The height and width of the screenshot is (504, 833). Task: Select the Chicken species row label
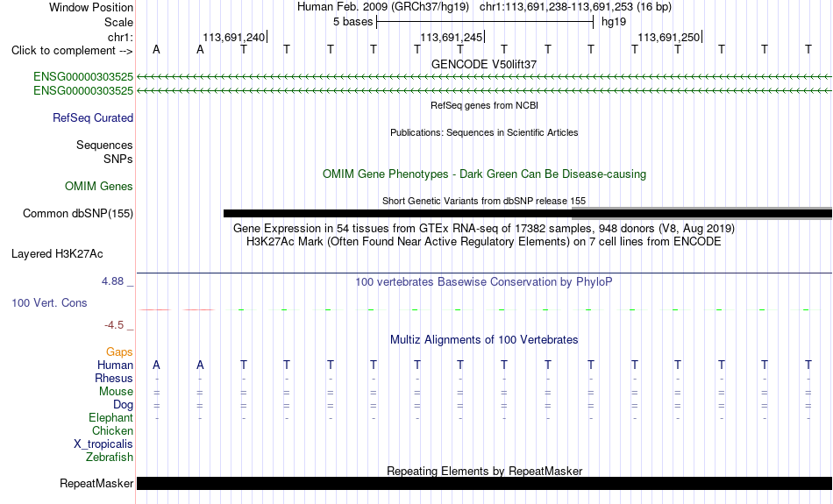point(112,430)
